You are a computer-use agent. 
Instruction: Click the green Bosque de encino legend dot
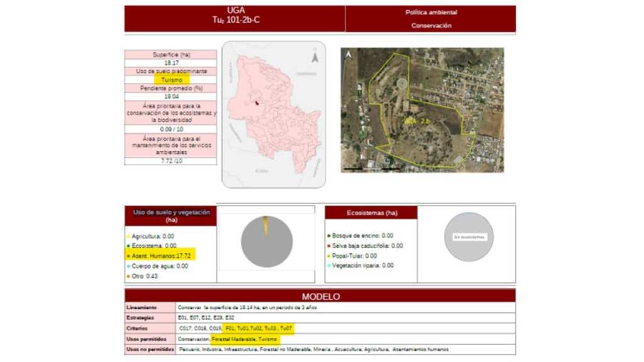point(328,236)
